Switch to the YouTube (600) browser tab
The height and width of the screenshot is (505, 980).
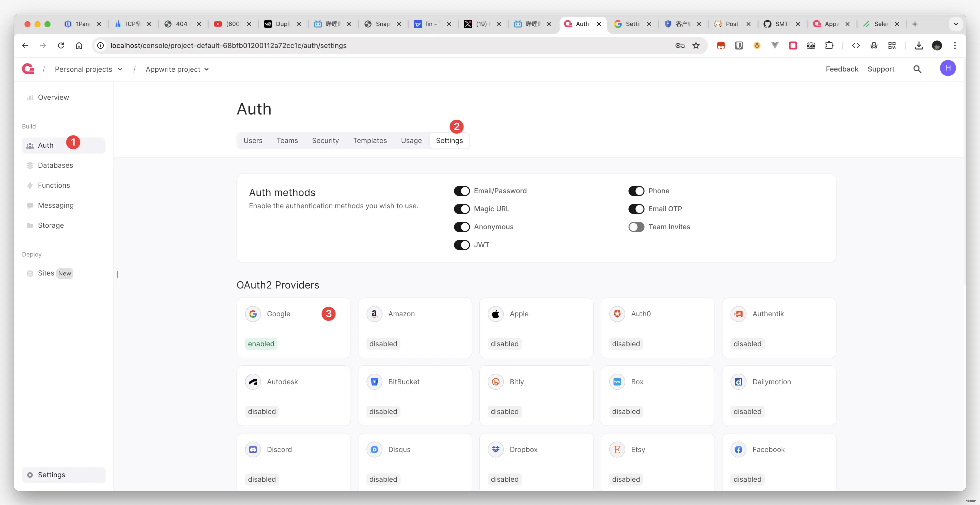232,24
